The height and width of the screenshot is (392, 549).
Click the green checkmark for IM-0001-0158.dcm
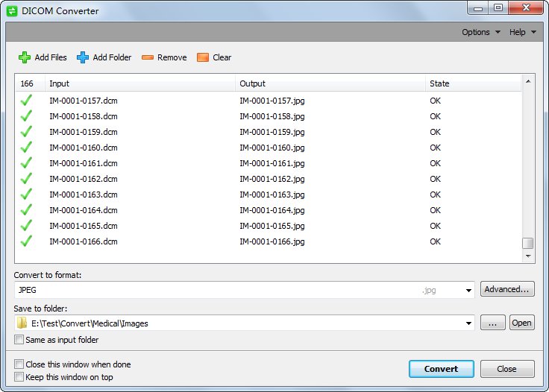pos(26,116)
